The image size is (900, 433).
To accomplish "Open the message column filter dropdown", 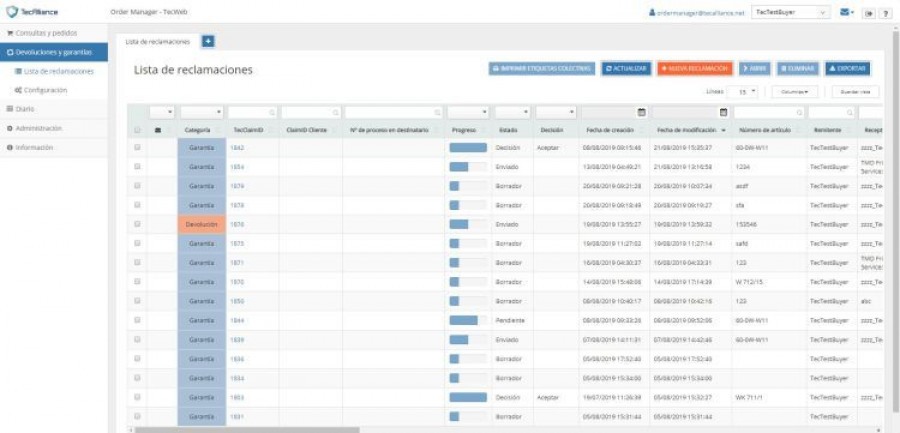I will tap(162, 113).
